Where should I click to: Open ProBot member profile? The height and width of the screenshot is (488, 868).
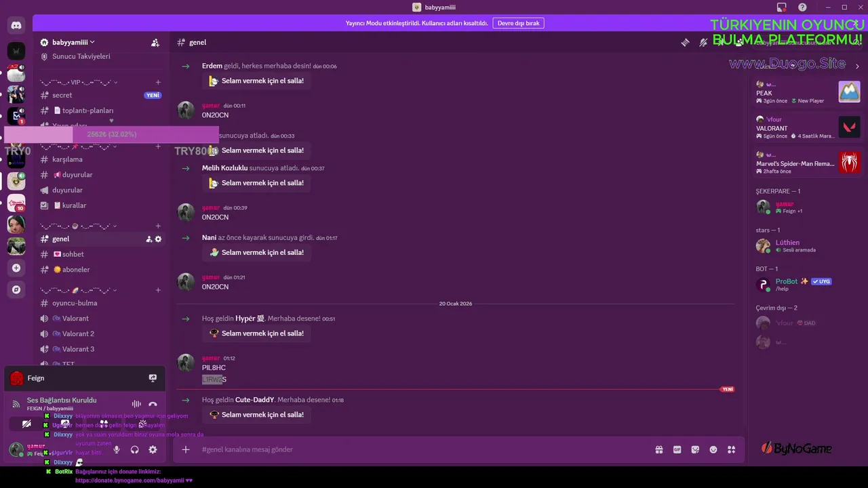(x=807, y=285)
